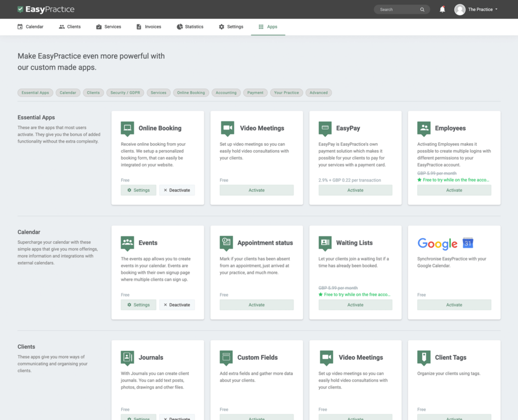Click the Custom Fields app icon
This screenshot has width=518, height=420.
[226, 358]
